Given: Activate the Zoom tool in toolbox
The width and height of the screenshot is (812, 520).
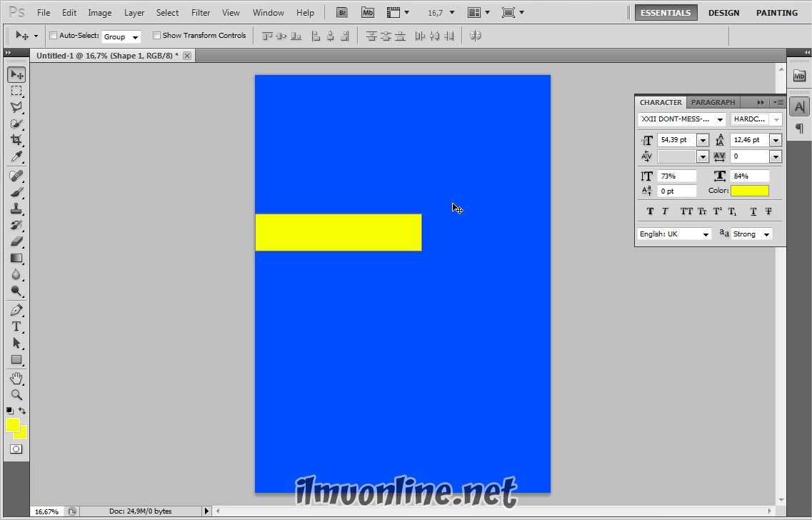Looking at the screenshot, I should [x=16, y=394].
